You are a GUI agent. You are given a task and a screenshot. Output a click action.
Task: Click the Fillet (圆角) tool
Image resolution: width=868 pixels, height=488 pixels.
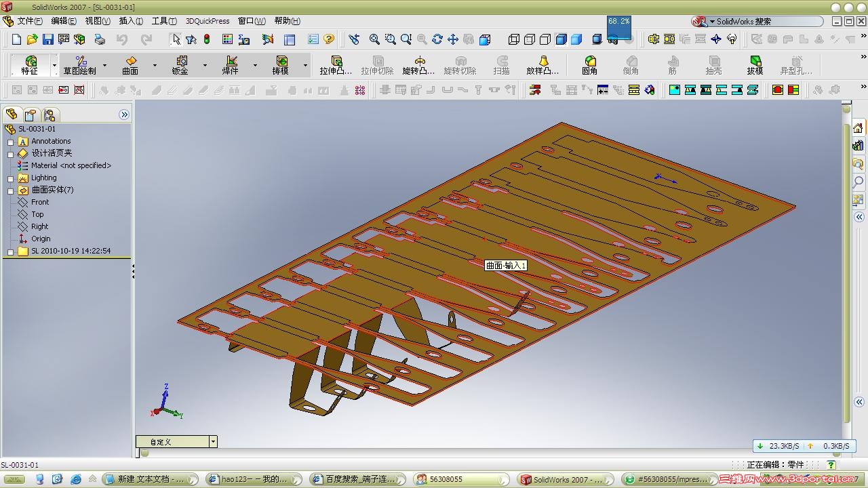click(589, 65)
